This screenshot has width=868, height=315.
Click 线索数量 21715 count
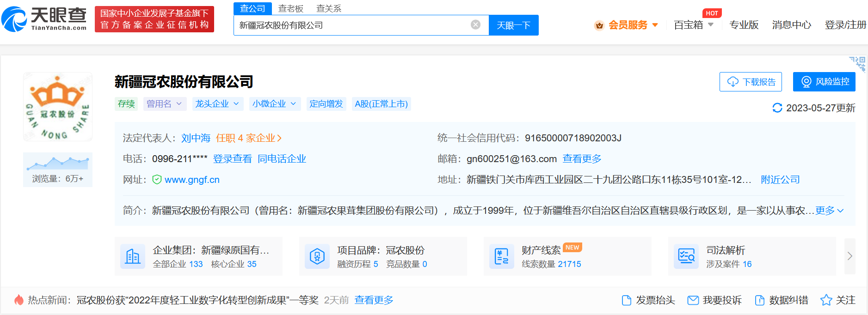tap(551, 264)
